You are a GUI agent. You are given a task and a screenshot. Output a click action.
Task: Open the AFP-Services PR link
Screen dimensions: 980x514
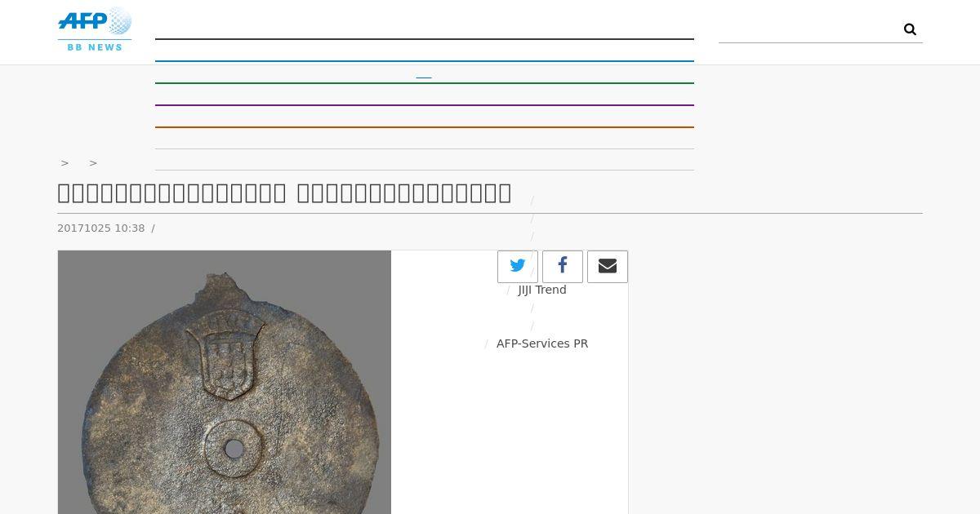tap(542, 343)
